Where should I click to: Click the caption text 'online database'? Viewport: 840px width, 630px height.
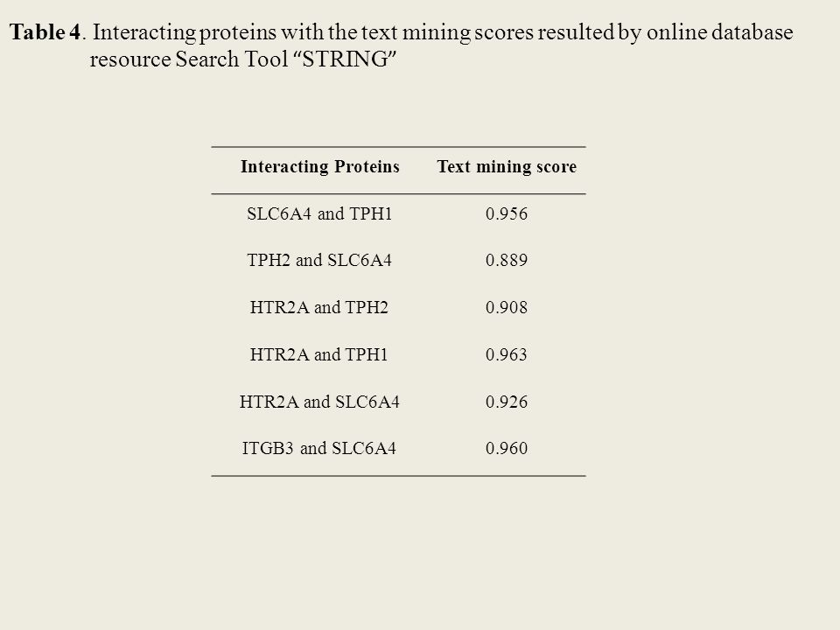click(x=719, y=32)
